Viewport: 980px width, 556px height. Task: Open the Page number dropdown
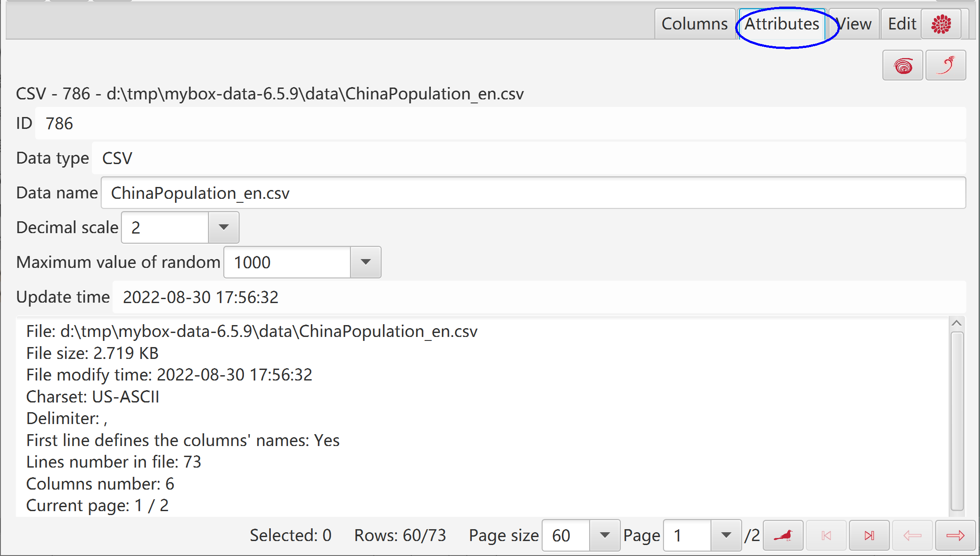726,535
